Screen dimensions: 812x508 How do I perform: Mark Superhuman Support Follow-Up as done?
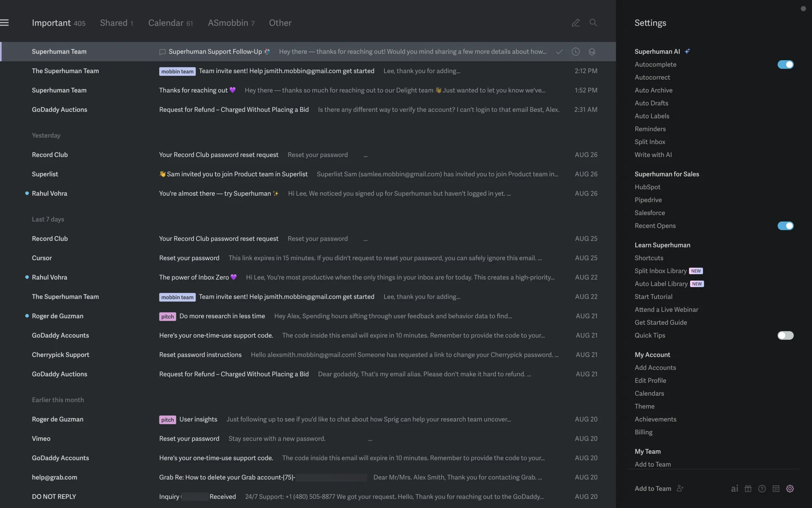[559, 52]
